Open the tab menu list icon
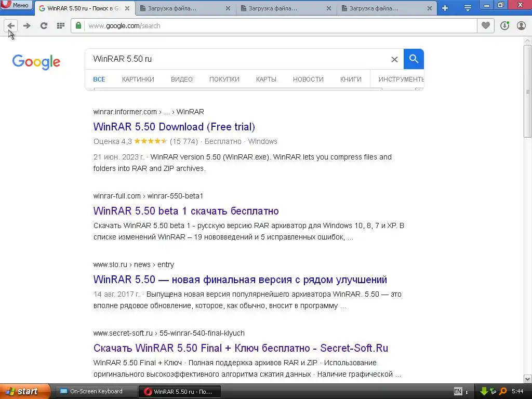The width and height of the screenshot is (532, 399). click(468, 8)
